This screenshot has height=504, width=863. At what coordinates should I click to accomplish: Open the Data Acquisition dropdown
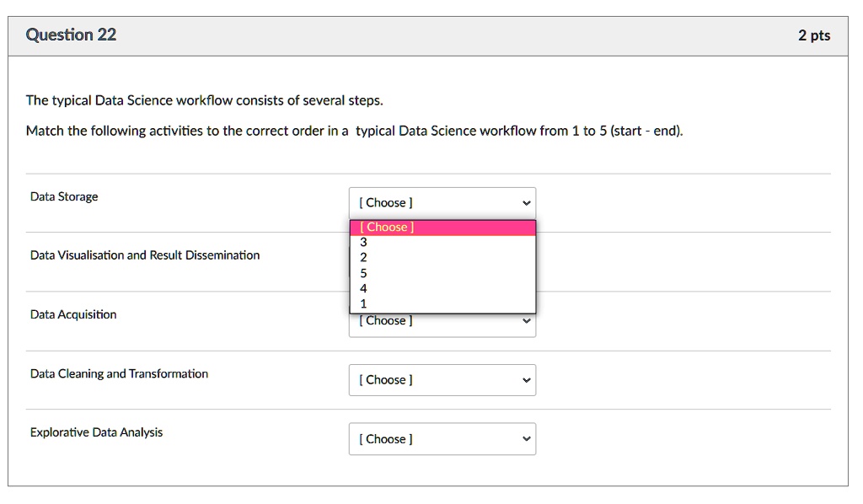point(442,320)
